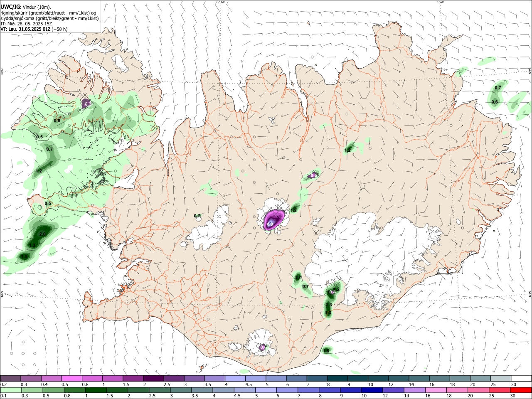Click the '4.5' label of the snow legend
Screen dimensions: 532x399
tap(249, 384)
